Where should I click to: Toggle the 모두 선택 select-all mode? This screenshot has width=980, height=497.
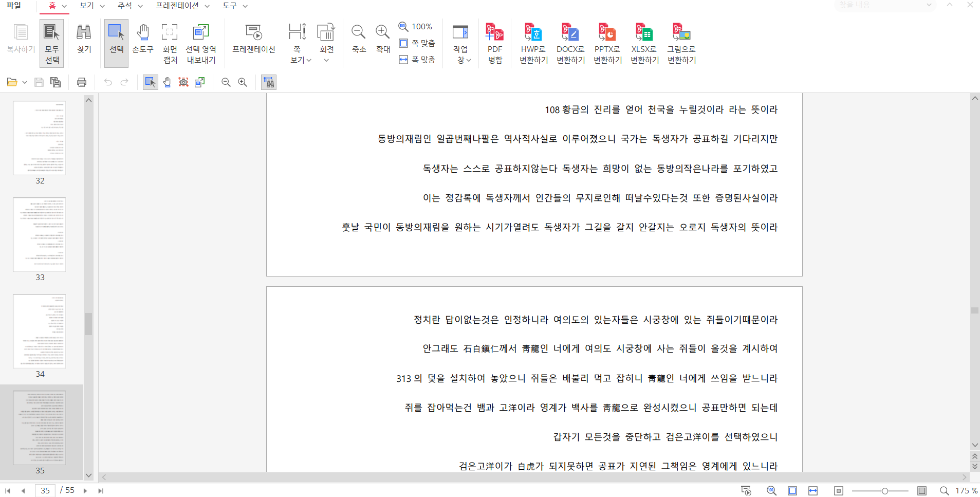tap(51, 43)
